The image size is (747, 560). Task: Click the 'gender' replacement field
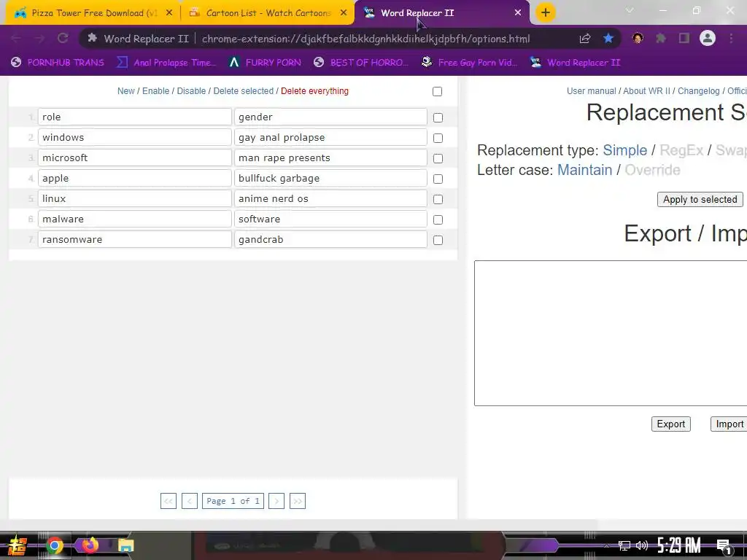point(330,117)
